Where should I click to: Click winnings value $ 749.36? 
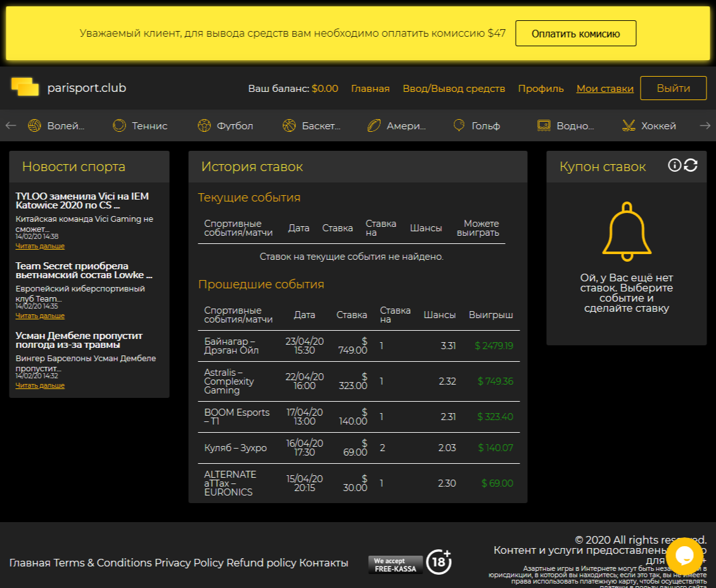495,381
